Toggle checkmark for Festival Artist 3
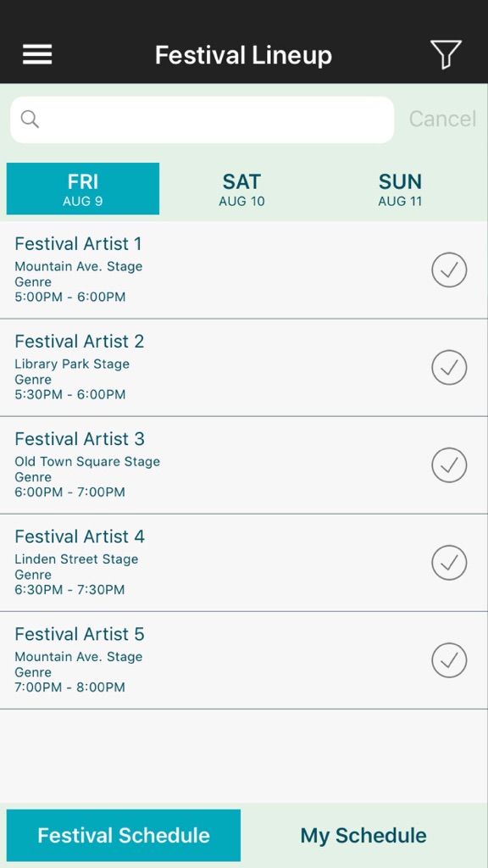Image resolution: width=488 pixels, height=868 pixels. click(449, 465)
